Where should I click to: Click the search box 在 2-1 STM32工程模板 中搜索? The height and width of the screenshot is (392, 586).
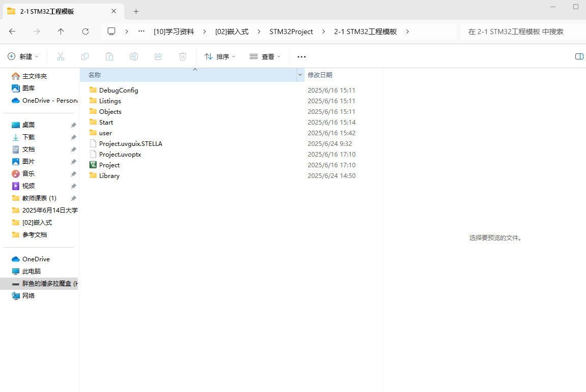[x=523, y=32]
